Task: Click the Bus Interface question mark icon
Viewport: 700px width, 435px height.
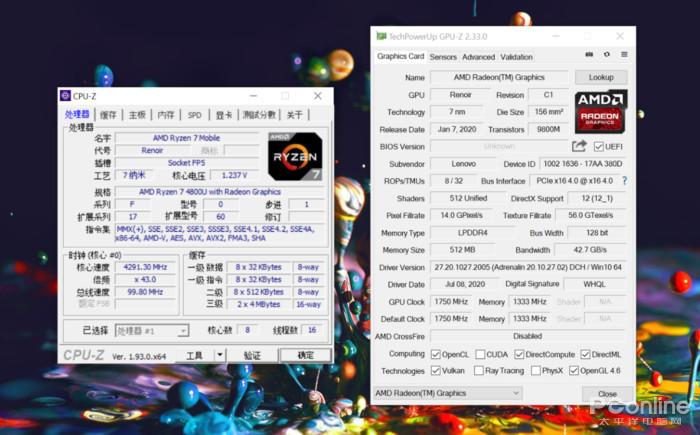Action: tap(625, 181)
